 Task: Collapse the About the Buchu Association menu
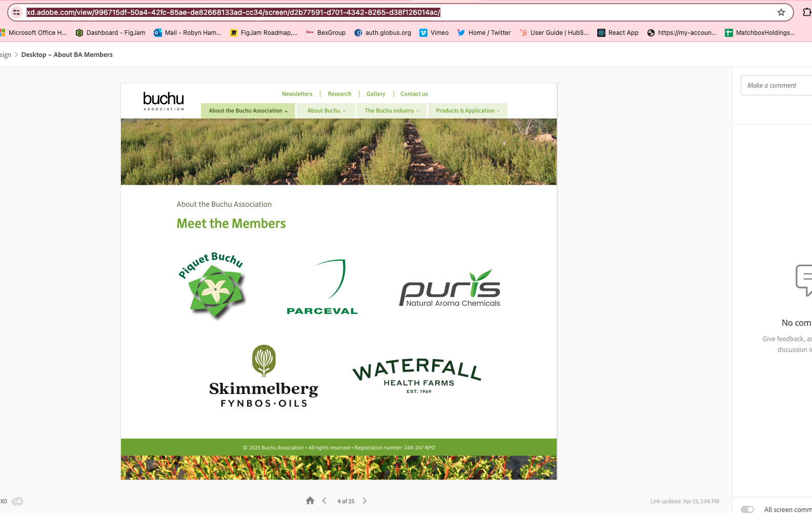248,111
